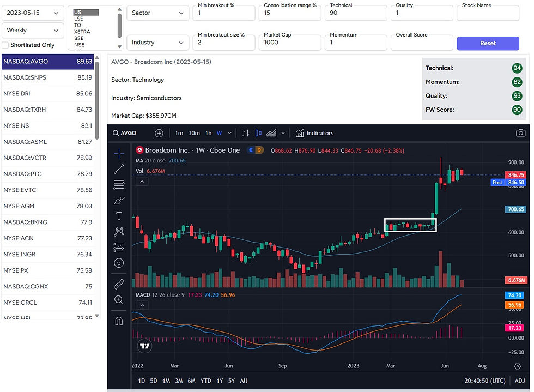Click the stock list scrollbar thumb
The width and height of the screenshot is (534, 392).
(97, 100)
